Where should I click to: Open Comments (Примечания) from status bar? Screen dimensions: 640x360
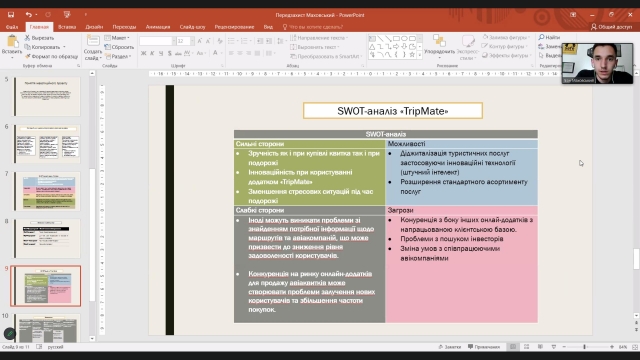tap(484, 347)
